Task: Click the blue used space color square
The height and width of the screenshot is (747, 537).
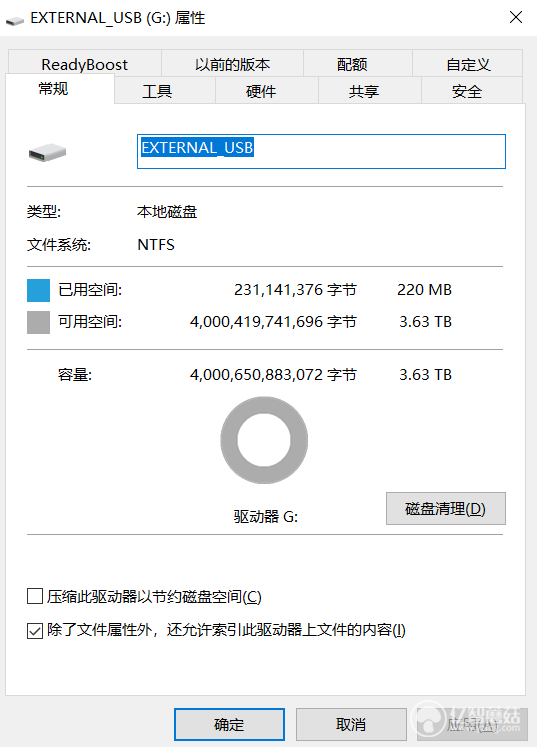Action: (39, 290)
